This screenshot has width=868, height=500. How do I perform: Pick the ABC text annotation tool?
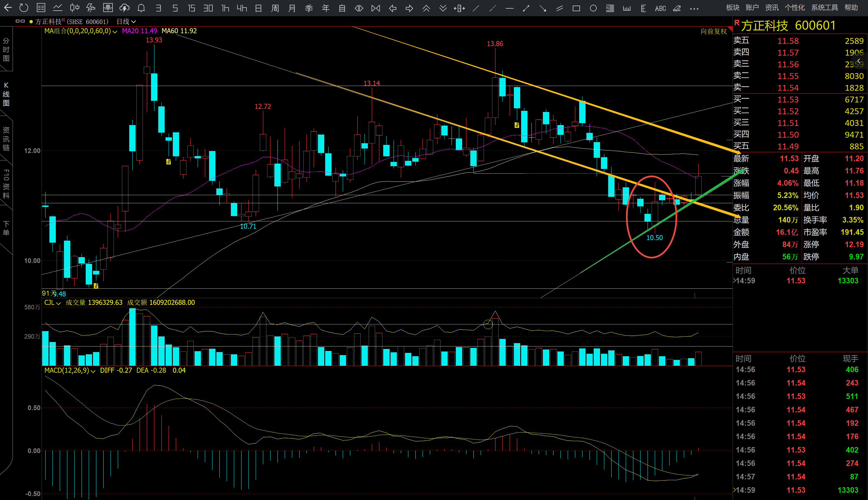tap(660, 8)
